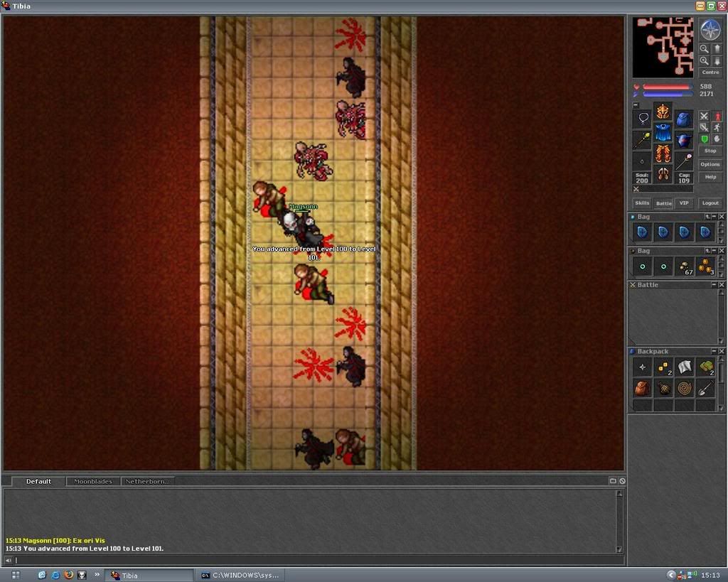Click the Logout button
The height and width of the screenshot is (582, 728).
tap(710, 203)
